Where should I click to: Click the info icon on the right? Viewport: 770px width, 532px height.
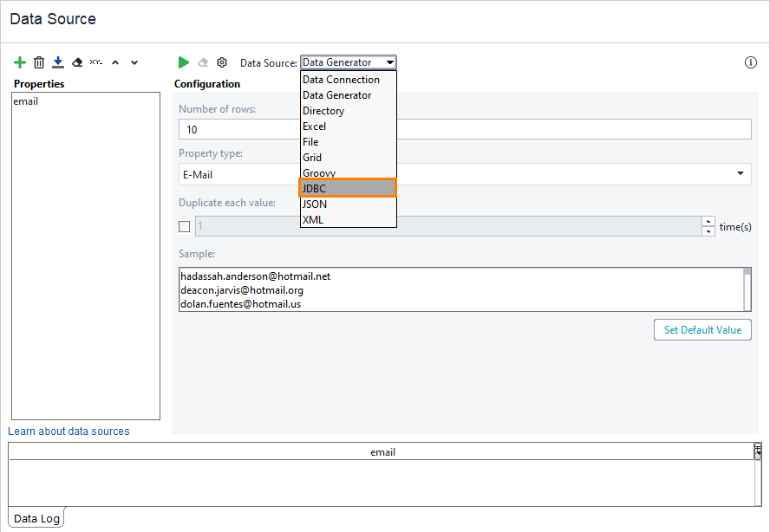click(750, 62)
